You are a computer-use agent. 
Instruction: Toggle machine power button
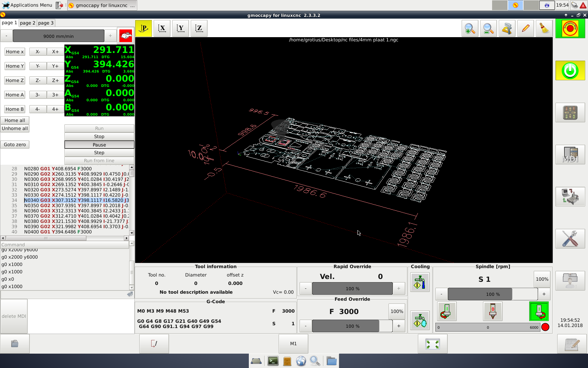[x=570, y=70]
